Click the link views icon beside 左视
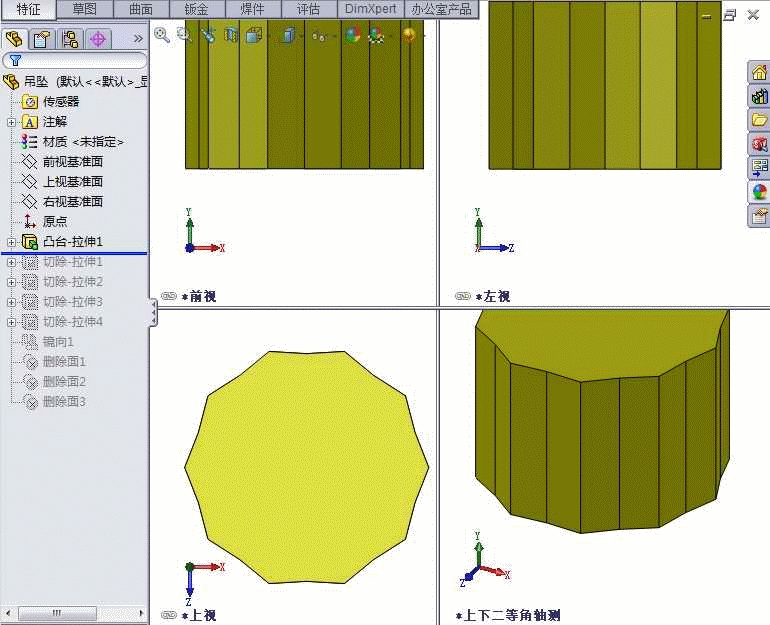 pyautogui.click(x=463, y=296)
